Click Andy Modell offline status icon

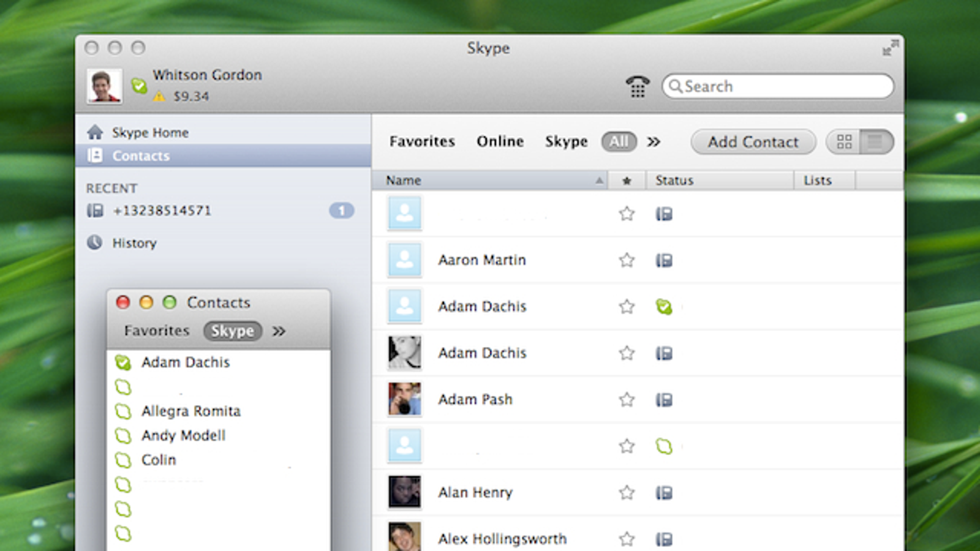tap(123, 436)
